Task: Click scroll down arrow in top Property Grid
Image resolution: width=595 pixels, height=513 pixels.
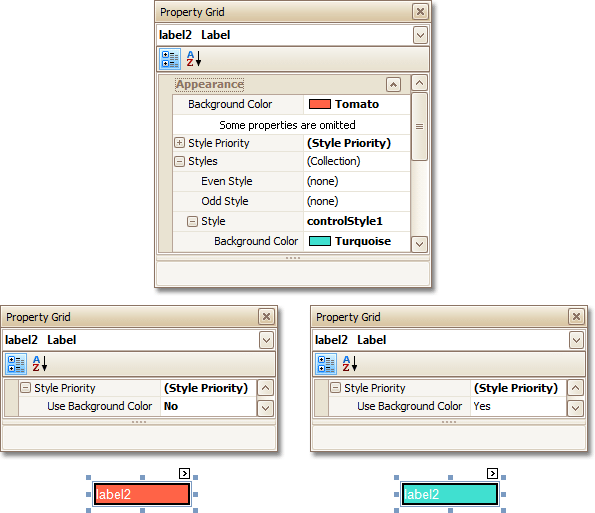Action: click(419, 244)
